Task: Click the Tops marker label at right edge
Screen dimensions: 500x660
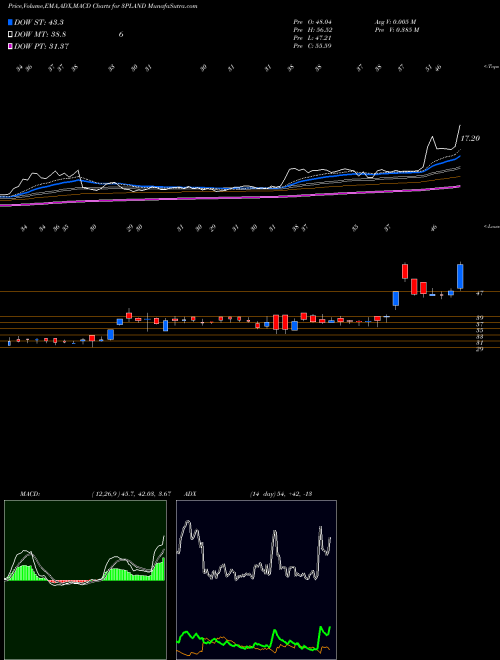Action: [x=491, y=67]
